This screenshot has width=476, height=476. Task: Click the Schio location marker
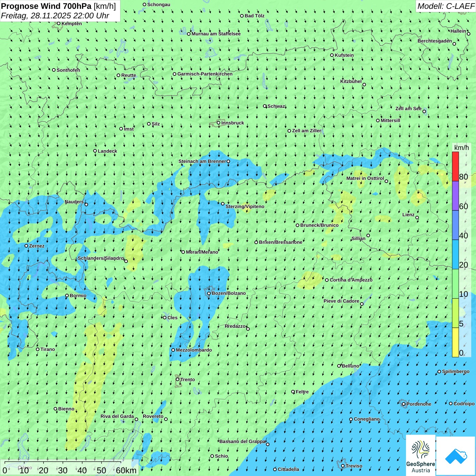(212, 456)
